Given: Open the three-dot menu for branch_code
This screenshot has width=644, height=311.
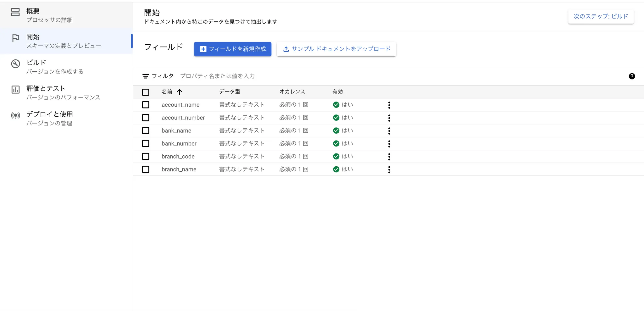Looking at the screenshot, I should point(389,157).
